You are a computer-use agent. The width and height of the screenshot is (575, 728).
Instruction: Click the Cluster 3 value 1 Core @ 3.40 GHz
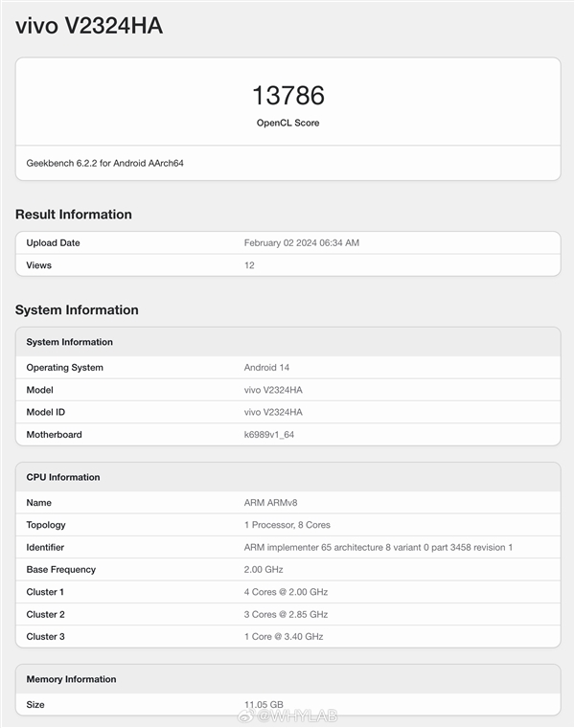pos(286,636)
